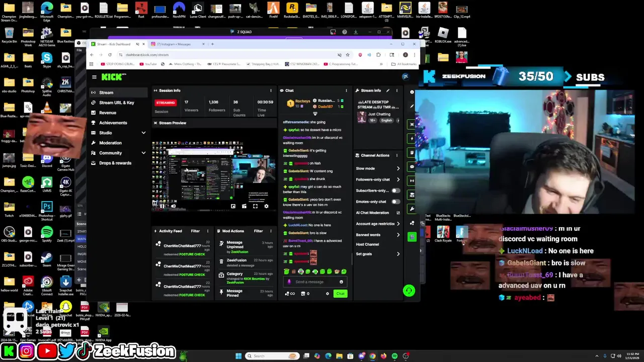644x362 pixels.
Task: Focus the Windows taskbar search box
Action: (x=271, y=356)
